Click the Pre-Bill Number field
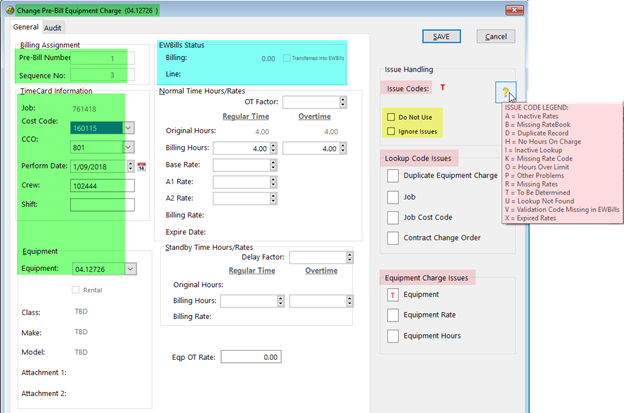The image size is (624, 413). 102,58
